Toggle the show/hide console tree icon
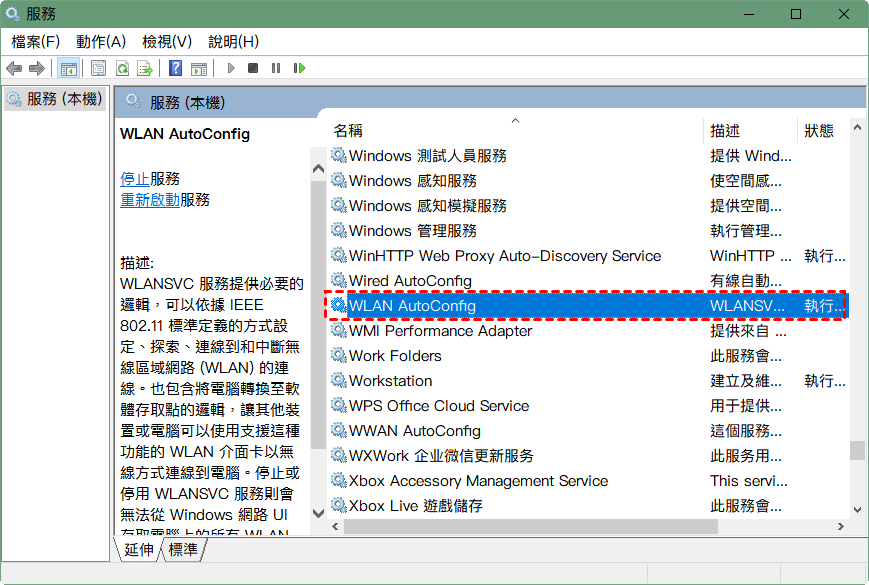 click(x=69, y=69)
